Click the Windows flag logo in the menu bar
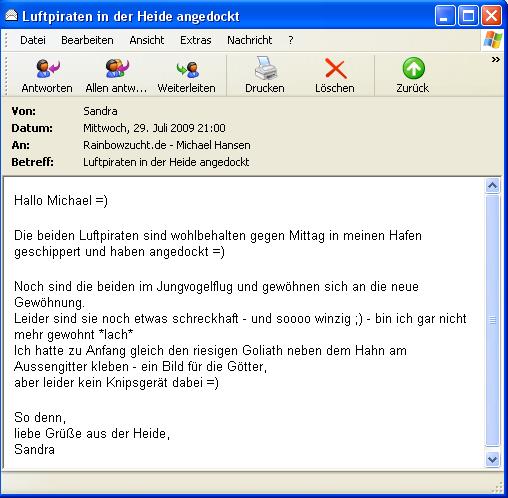This screenshot has height=498, width=508. (x=493, y=40)
